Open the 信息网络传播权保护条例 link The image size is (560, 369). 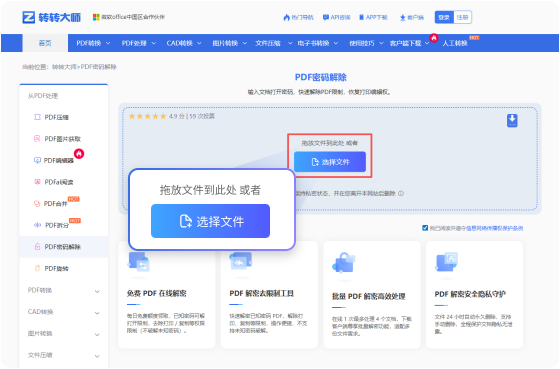(495, 228)
